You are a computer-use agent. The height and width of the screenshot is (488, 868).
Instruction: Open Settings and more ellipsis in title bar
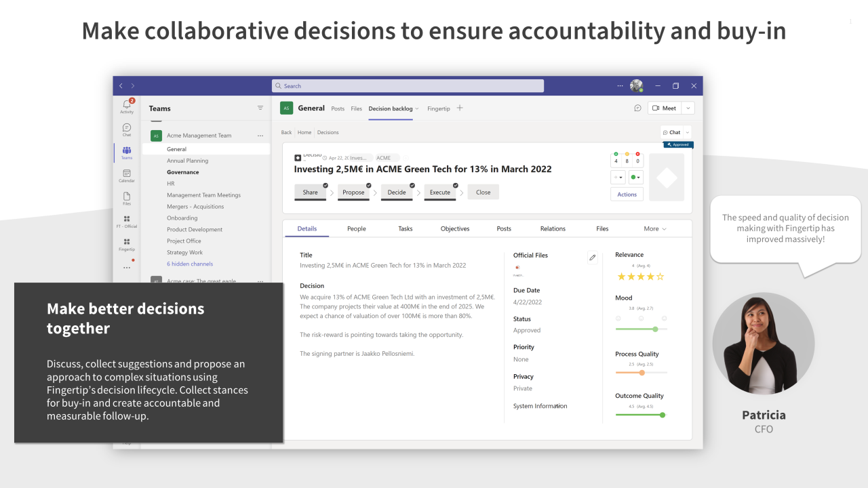(x=620, y=86)
